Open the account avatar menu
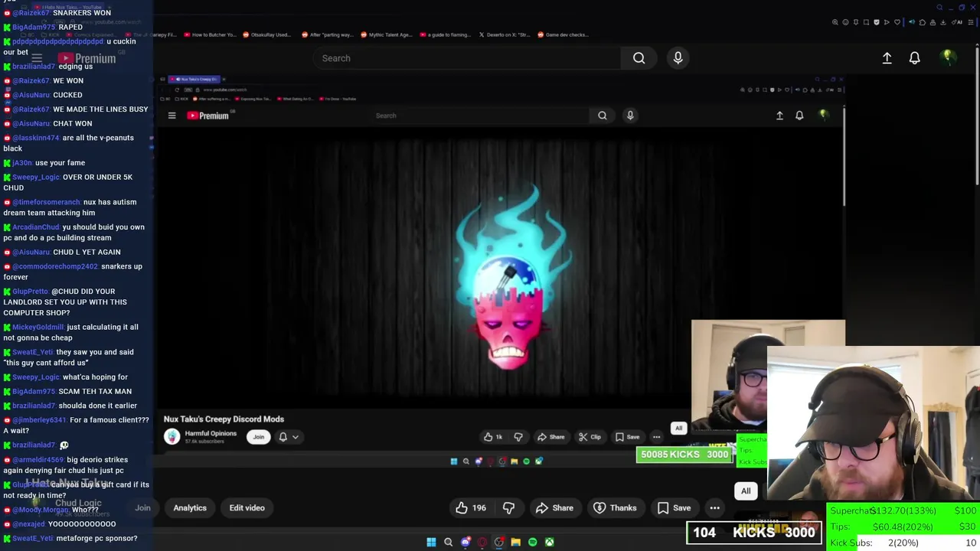 point(947,57)
